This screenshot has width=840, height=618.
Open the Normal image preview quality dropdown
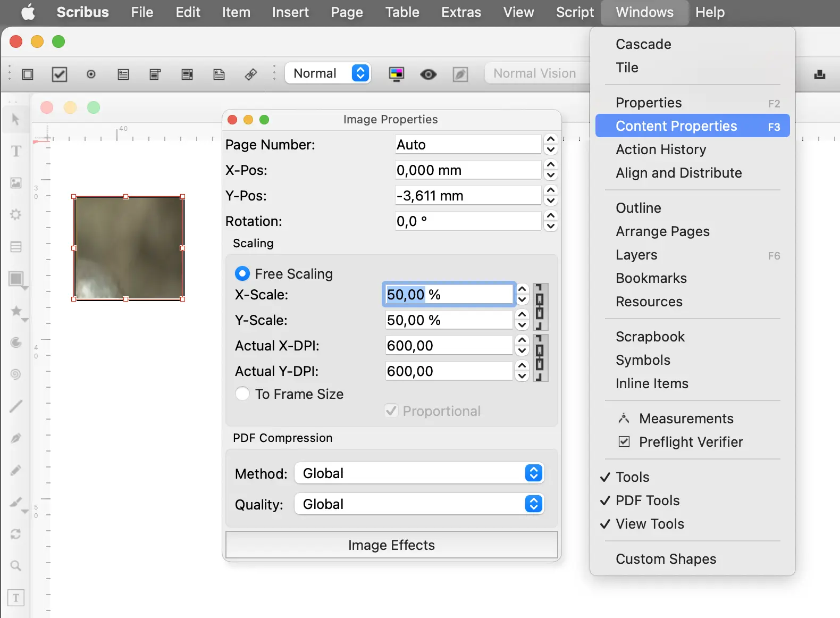click(328, 73)
